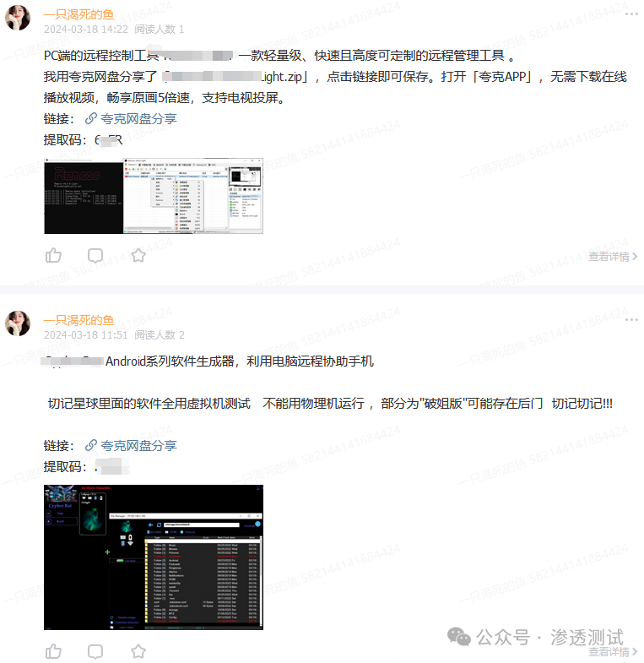View details 查看详情 of the 14:22 post
Viewport: 644px width, 663px height.
pos(613,256)
